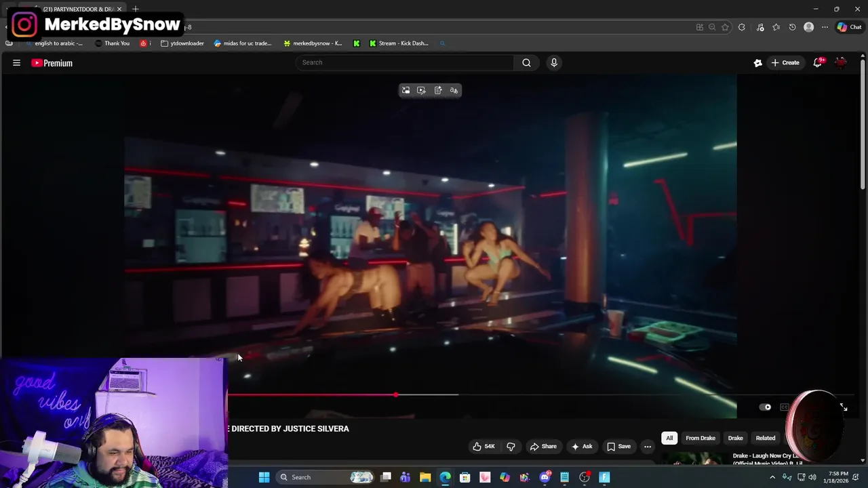868x488 pixels.
Task: Open Discord from the taskbar
Action: [x=545, y=477]
